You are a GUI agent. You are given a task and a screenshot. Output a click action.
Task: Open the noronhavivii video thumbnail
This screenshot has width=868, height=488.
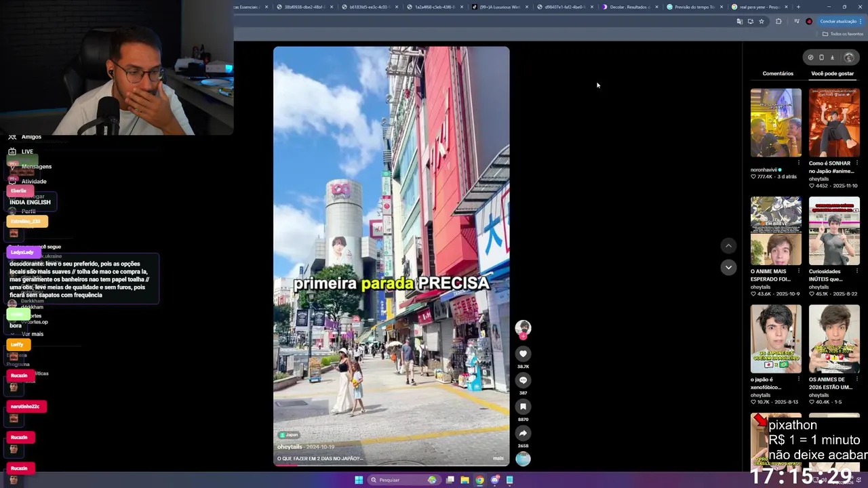click(x=776, y=123)
